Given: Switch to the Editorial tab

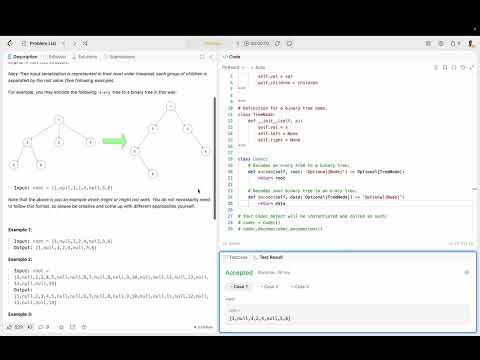Looking at the screenshot, I should pos(55,57).
